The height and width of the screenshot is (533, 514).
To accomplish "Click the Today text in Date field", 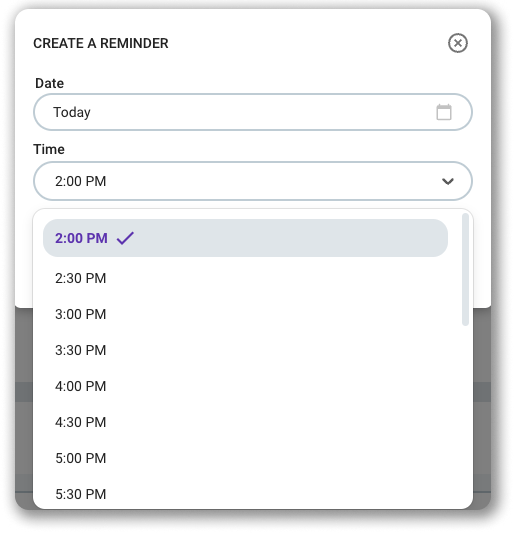I will [x=72, y=113].
